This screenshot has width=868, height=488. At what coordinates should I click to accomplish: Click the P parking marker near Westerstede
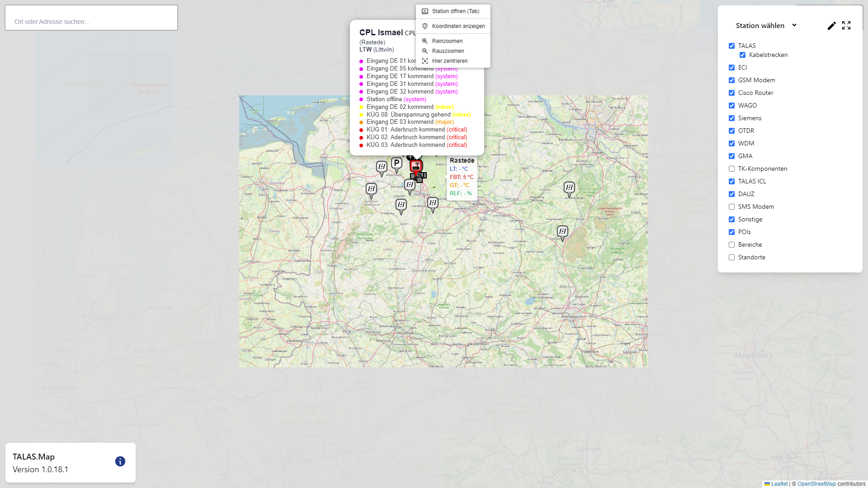[x=396, y=164]
